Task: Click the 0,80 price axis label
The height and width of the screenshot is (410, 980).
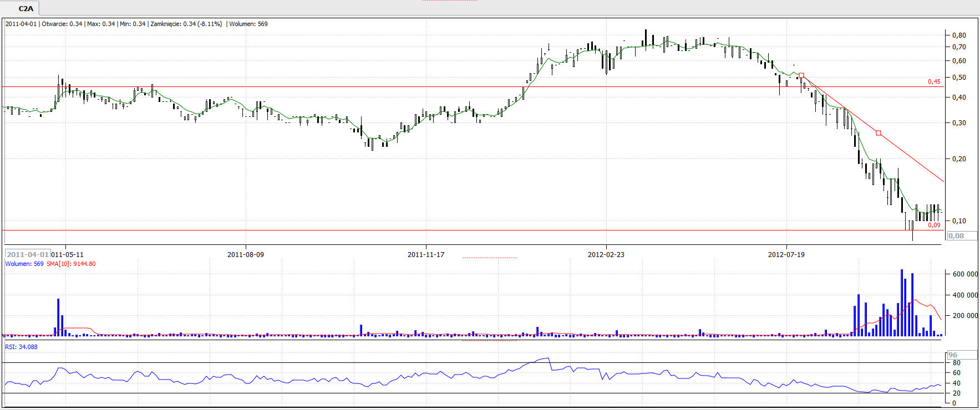Action: pos(959,35)
